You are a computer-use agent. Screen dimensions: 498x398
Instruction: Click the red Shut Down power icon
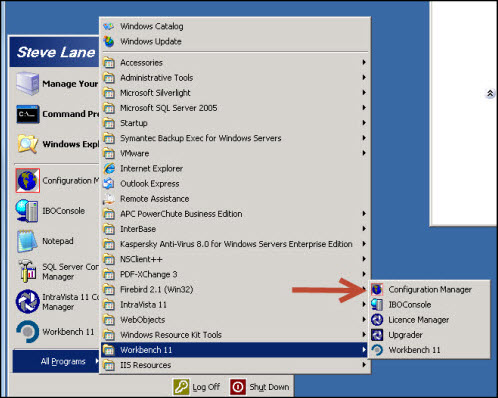[x=238, y=387]
